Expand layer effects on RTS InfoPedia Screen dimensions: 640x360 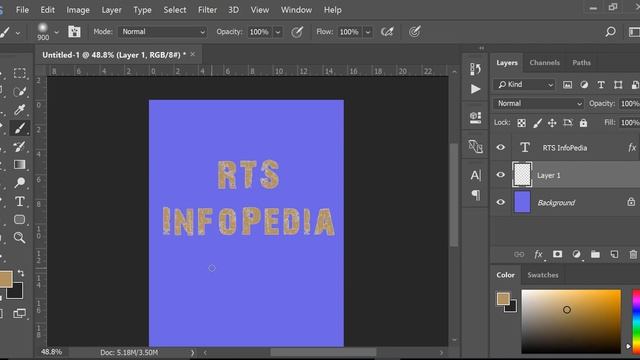[632, 147]
